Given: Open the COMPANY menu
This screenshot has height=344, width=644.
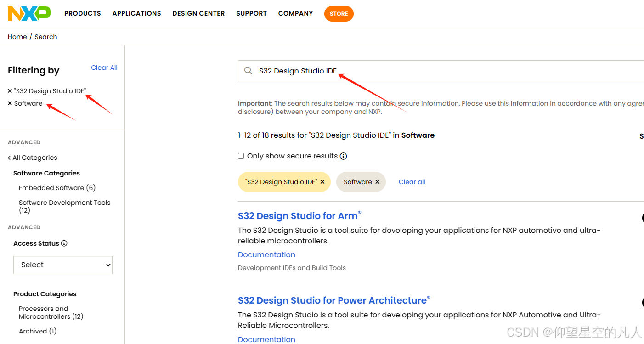Looking at the screenshot, I should (295, 13).
